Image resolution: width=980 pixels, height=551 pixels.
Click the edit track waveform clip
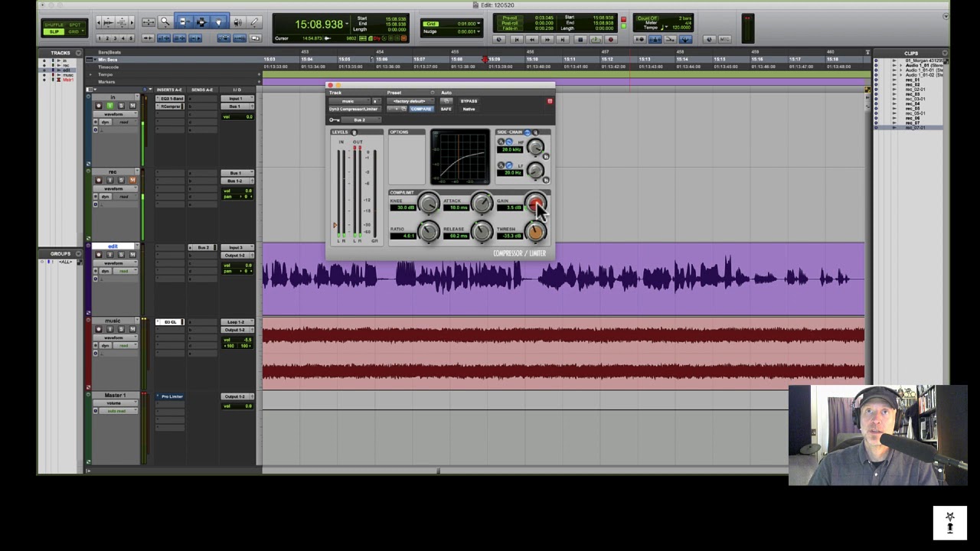563,279
